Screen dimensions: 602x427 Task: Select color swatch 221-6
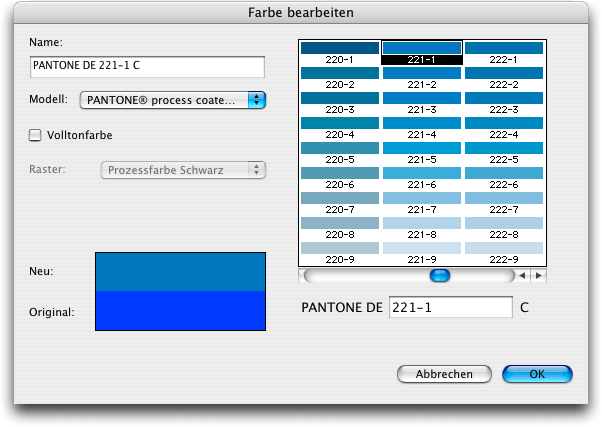422,173
